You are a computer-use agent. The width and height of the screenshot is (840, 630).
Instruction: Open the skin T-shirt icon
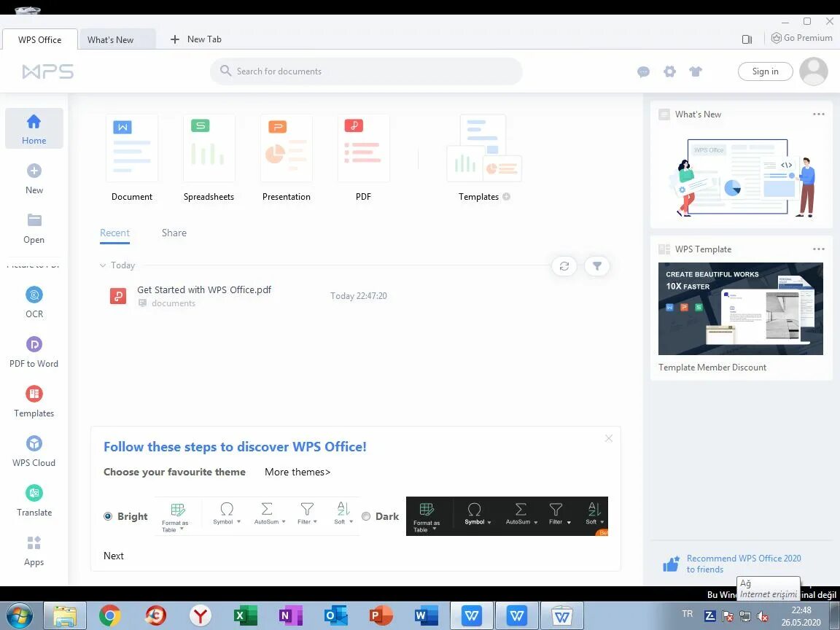click(696, 71)
